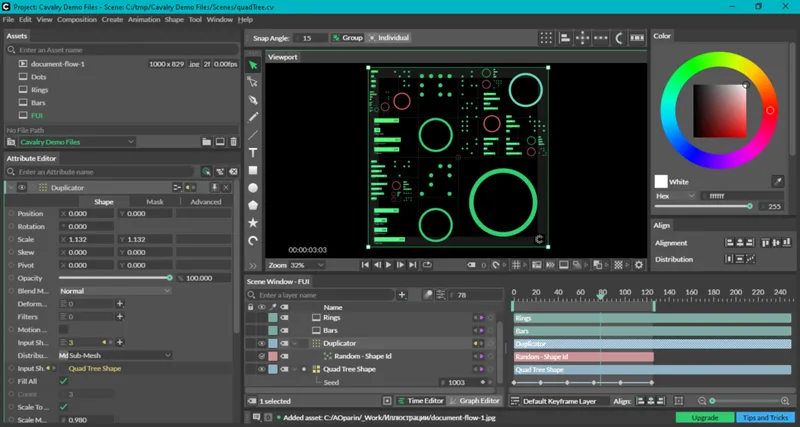The height and width of the screenshot is (427, 800).
Task: Click the eyedropper icon in Color panel
Action: (x=778, y=181)
